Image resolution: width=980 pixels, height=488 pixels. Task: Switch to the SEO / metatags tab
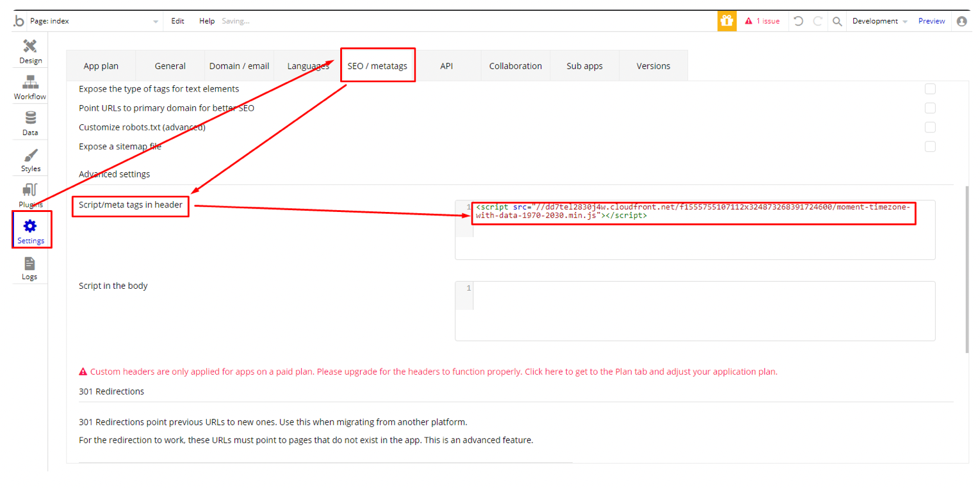[377, 66]
